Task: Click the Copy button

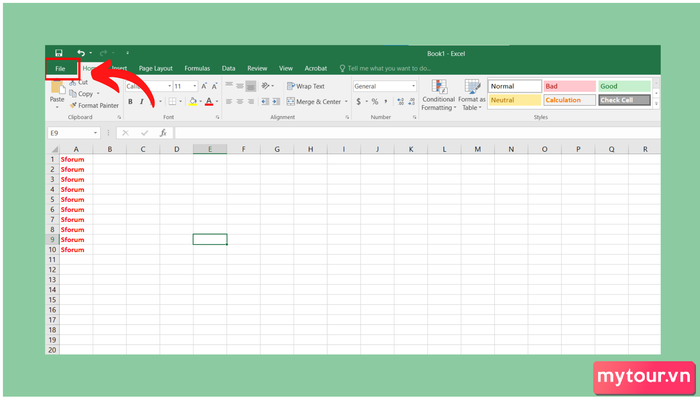Action: coord(82,94)
